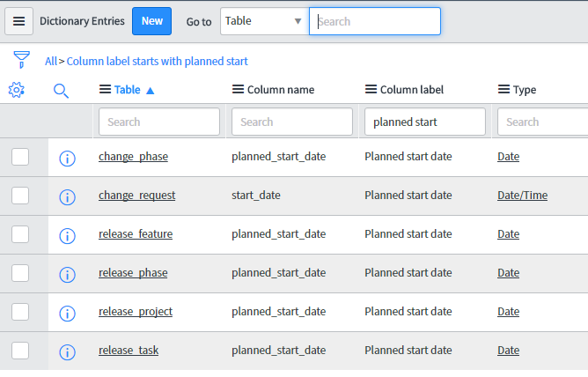Viewport: 588px width, 377px height.
Task: Toggle column search row magnifier icon
Action: (x=61, y=91)
